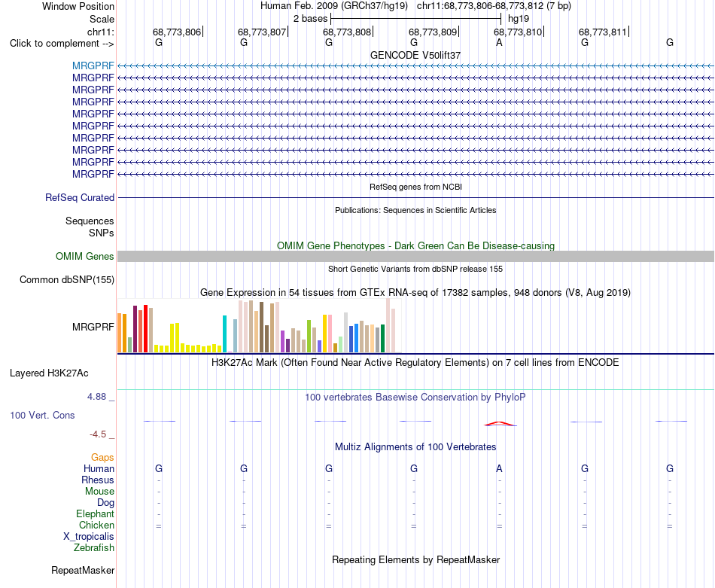Viewport: 715px width, 588px height.
Task: Click the gray OMIM Genes bar
Action: pos(416,257)
